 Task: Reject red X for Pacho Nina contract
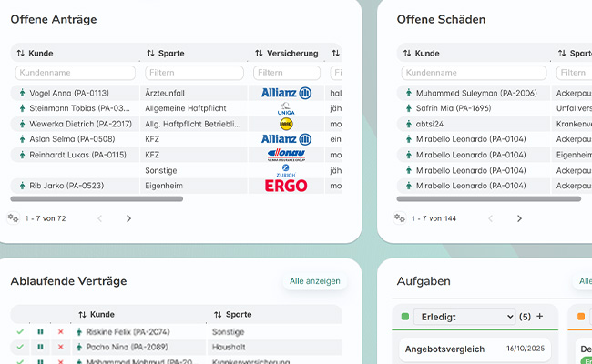pyautogui.click(x=60, y=347)
